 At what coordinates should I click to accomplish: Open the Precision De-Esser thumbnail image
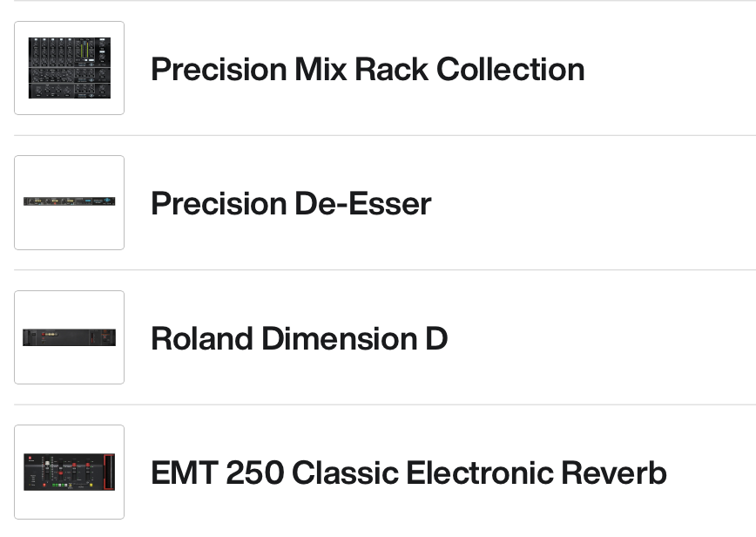pyautogui.click(x=70, y=202)
